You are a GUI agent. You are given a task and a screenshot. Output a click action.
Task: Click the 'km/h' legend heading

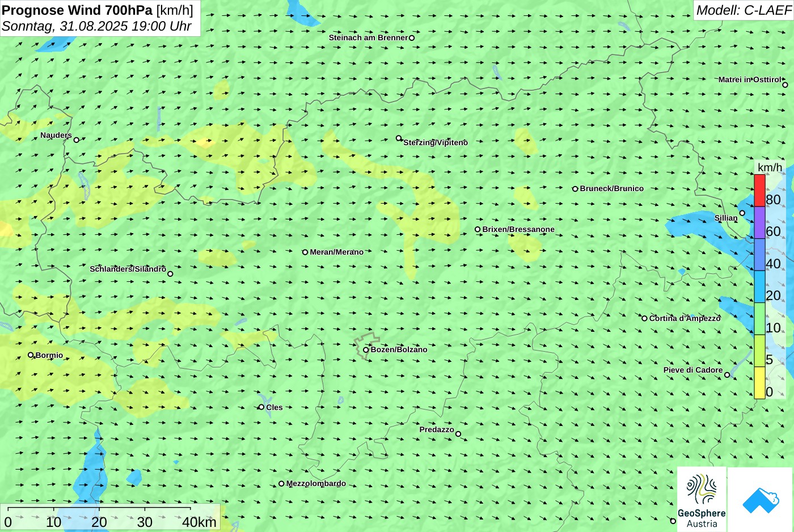point(770,167)
